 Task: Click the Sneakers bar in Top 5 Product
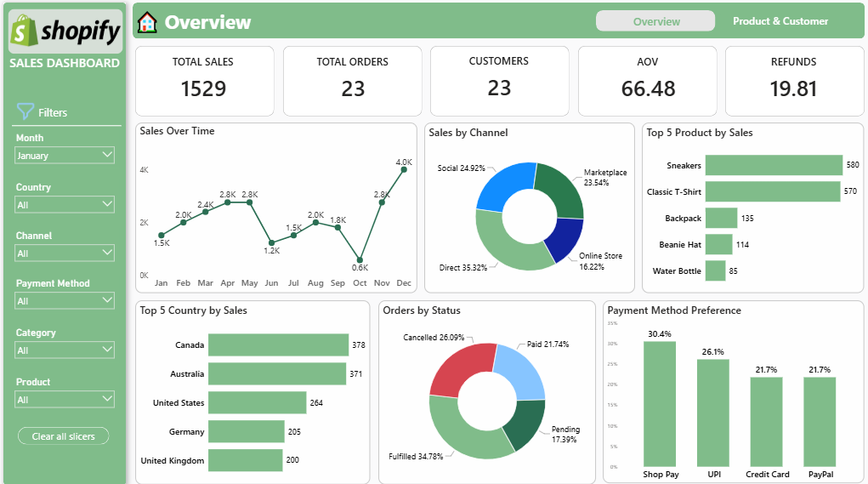coord(774,165)
